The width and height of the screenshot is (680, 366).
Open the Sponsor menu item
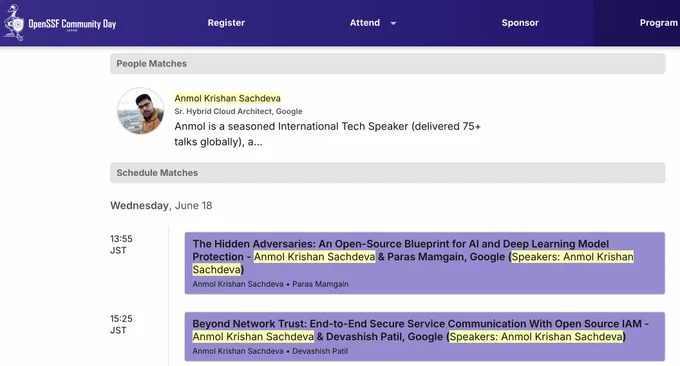[520, 23]
